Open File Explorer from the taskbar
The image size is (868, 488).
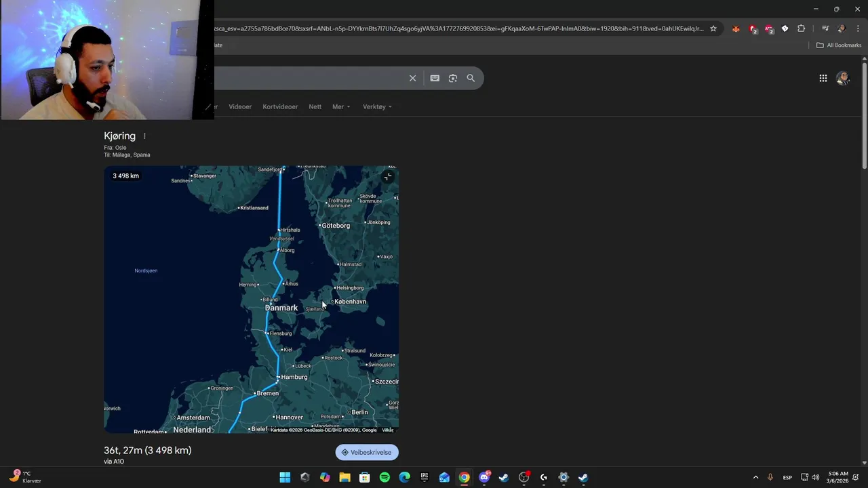pos(344,477)
